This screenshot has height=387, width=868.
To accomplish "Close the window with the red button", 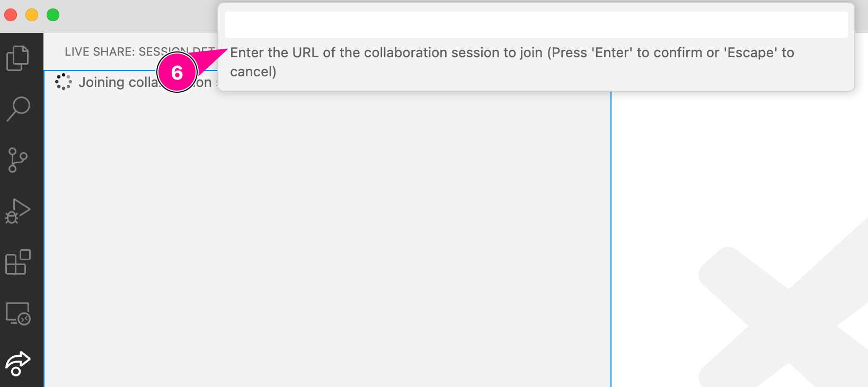I will click(11, 15).
